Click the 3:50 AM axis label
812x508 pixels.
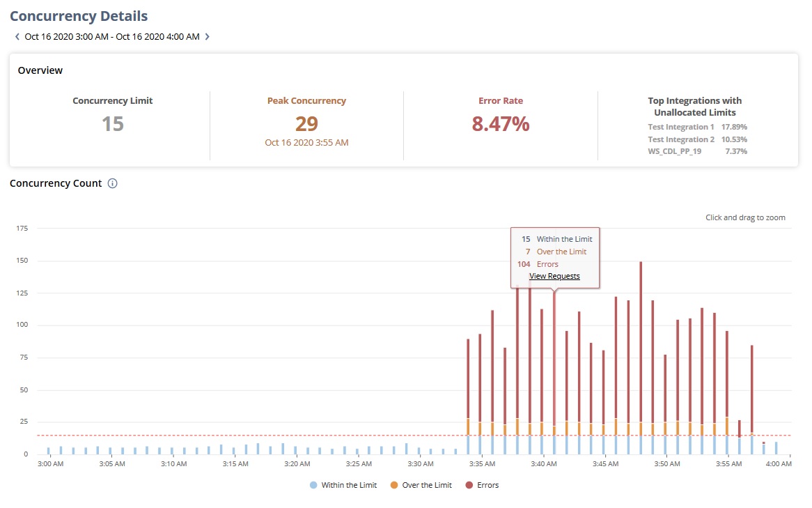pyautogui.click(x=667, y=464)
